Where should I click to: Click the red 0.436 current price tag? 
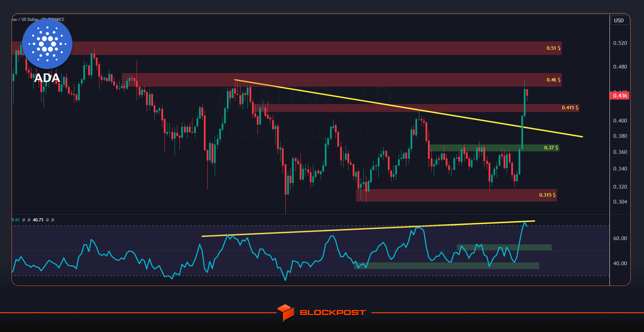click(620, 95)
